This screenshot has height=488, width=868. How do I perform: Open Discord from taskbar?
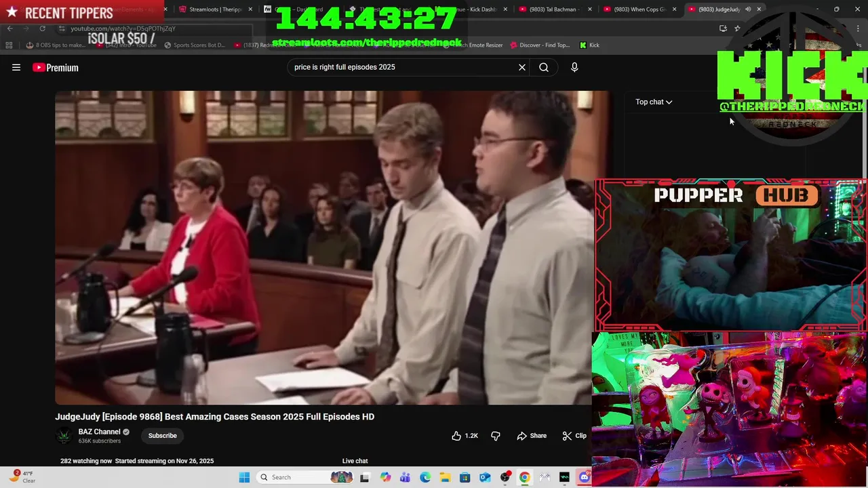(584, 477)
